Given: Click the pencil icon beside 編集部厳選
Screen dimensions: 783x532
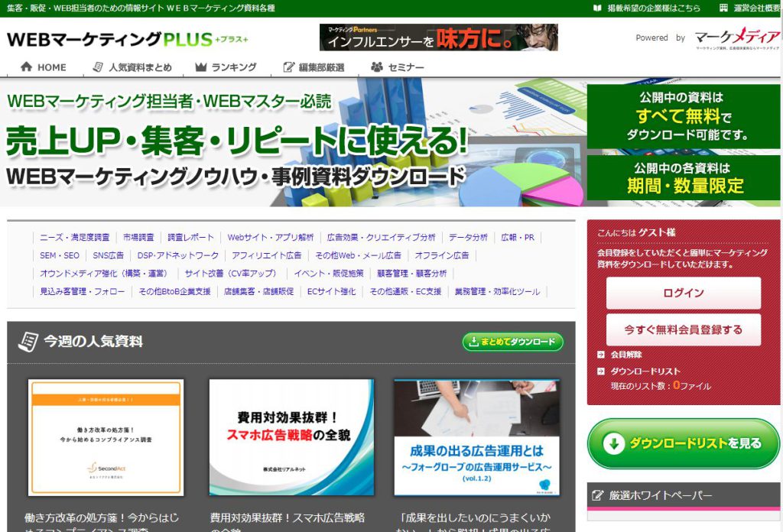Looking at the screenshot, I should [x=288, y=67].
